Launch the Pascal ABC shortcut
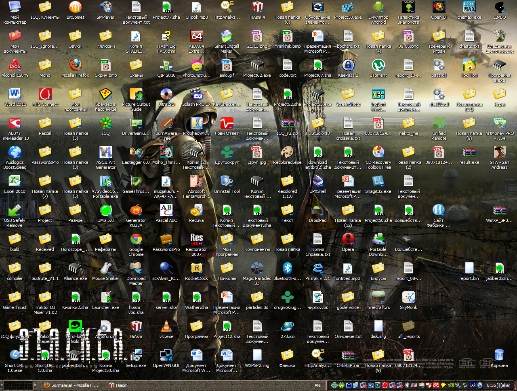The image size is (517, 391). pos(166,210)
